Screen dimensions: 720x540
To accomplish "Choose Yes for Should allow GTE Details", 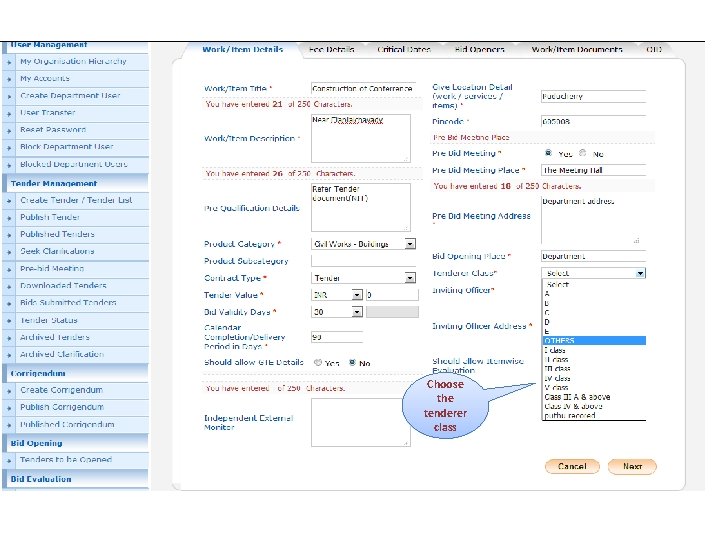I will tap(318, 362).
